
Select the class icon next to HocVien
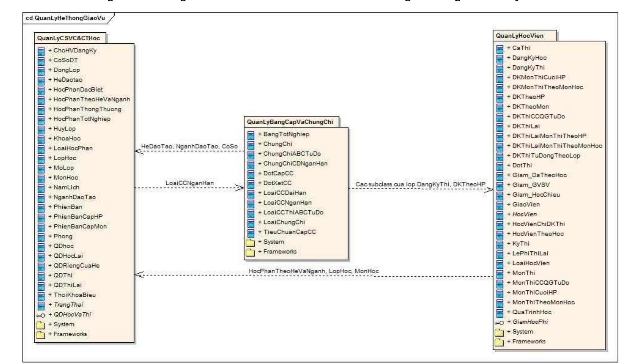click(x=500, y=215)
